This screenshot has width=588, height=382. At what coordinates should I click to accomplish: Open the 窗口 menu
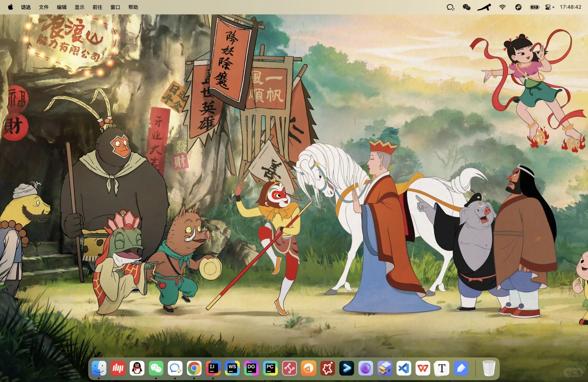pyautogui.click(x=115, y=7)
